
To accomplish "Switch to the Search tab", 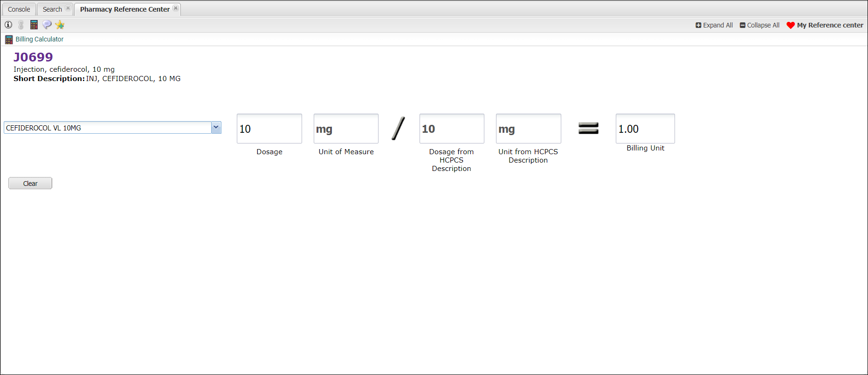I will pos(52,9).
